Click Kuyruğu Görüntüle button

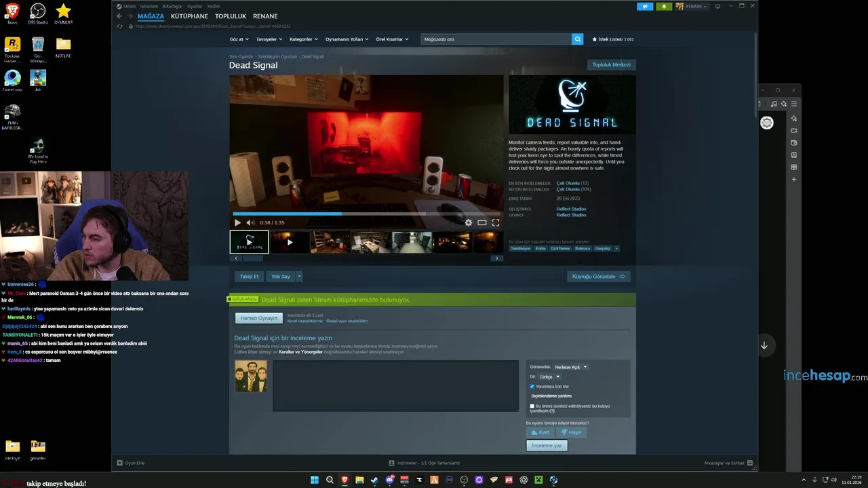pos(599,277)
